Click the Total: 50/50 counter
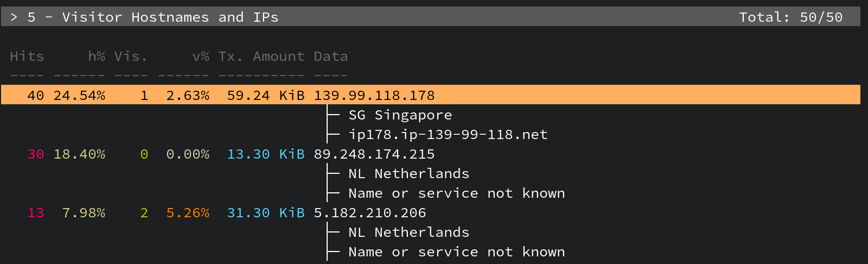This screenshot has width=868, height=264. coord(790,17)
